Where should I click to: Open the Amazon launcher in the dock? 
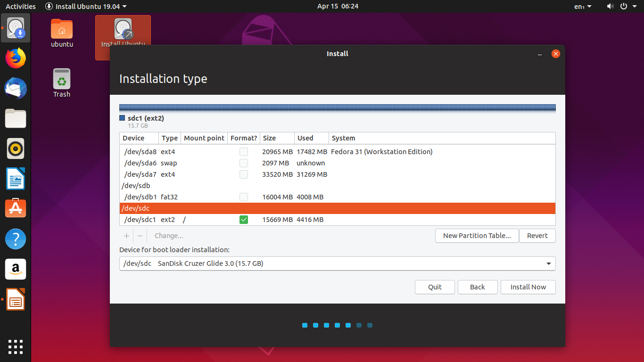pyautogui.click(x=16, y=269)
